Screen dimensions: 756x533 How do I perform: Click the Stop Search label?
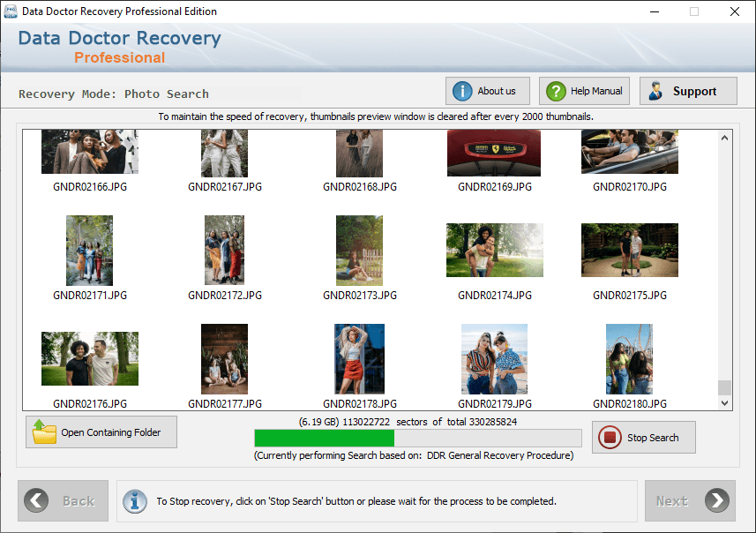pos(653,438)
